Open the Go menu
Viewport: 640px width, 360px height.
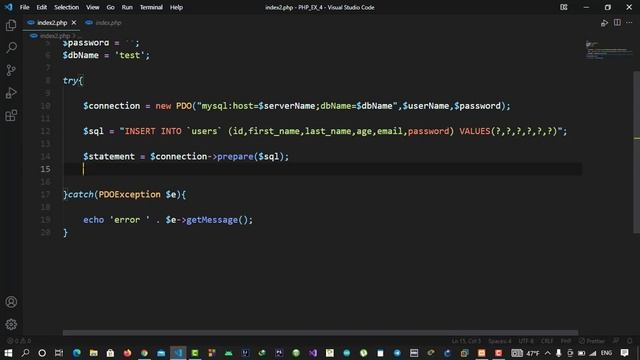[x=111, y=7]
